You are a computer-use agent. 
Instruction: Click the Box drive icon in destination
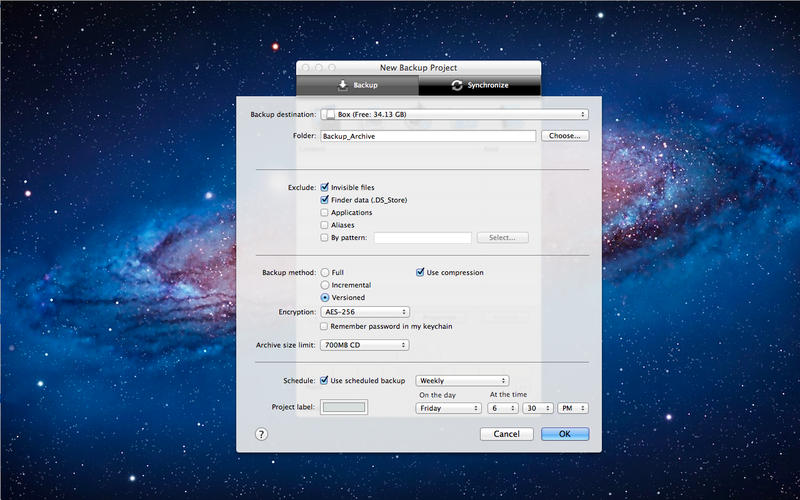pyautogui.click(x=330, y=115)
